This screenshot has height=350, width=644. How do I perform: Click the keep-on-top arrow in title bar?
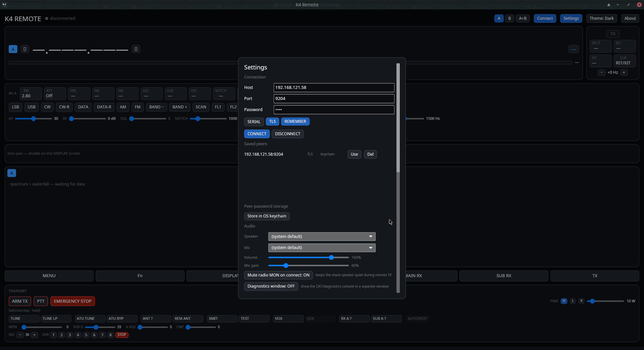[x=608, y=5]
